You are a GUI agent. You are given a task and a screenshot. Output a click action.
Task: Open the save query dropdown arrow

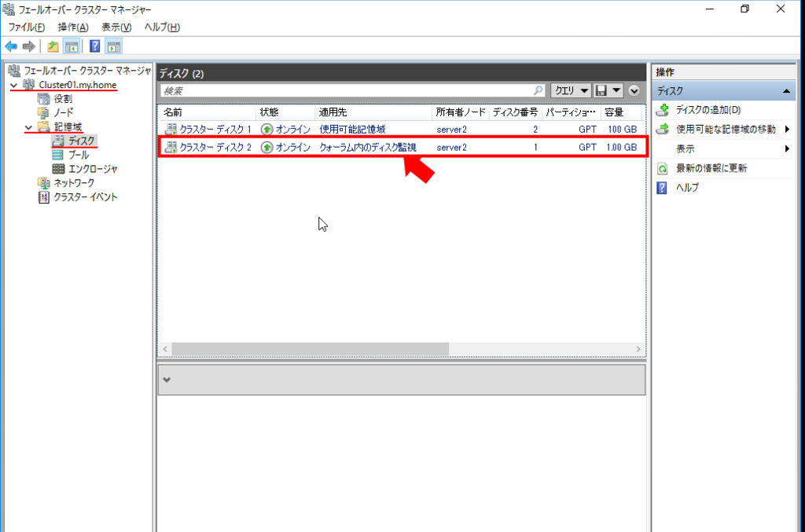[x=616, y=91]
